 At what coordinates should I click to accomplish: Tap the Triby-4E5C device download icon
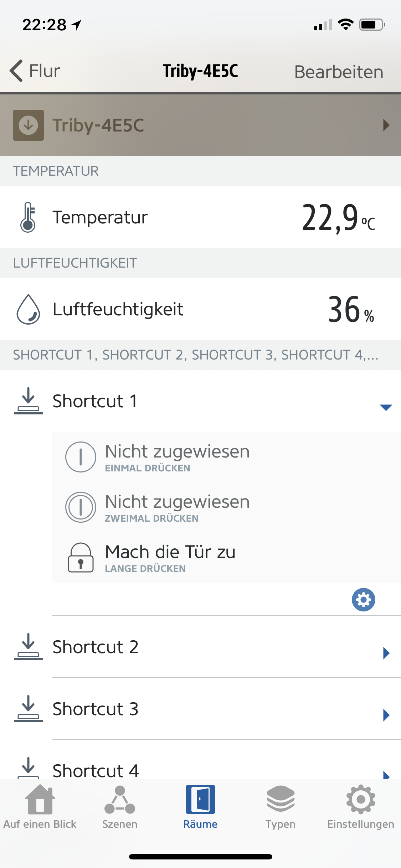click(29, 125)
